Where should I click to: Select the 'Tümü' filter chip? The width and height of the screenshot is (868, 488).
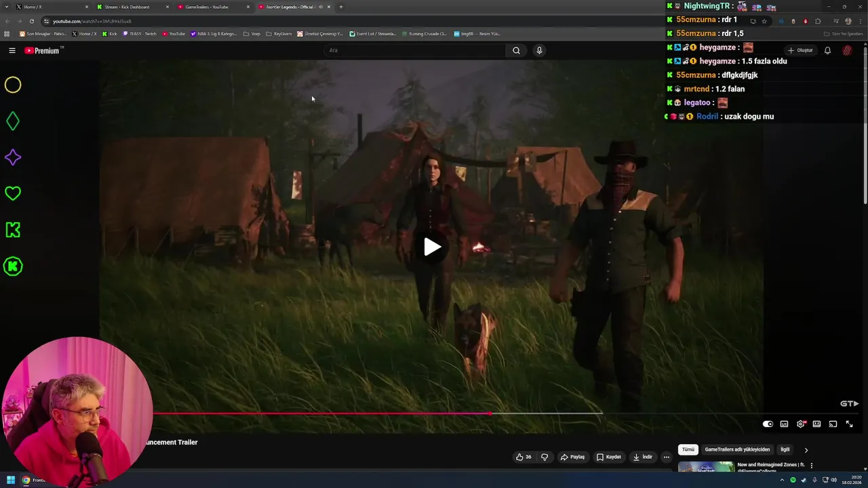688,449
